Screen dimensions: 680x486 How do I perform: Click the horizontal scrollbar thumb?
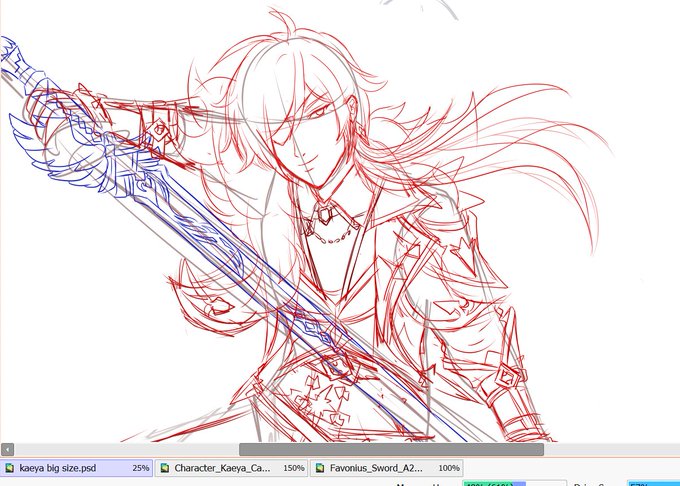[391, 450]
